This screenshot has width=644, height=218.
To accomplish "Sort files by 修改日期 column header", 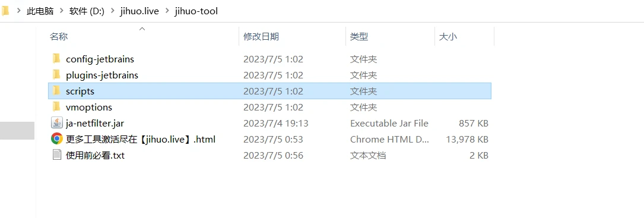I will pos(293,36).
